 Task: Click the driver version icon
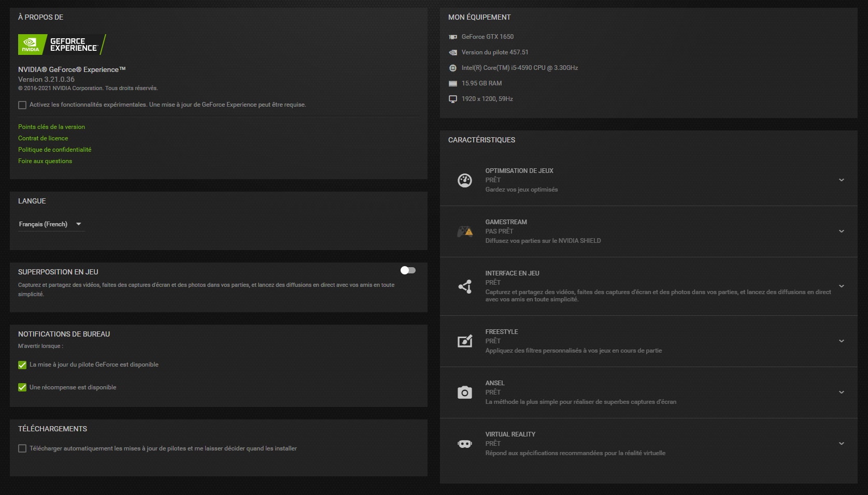tap(453, 52)
